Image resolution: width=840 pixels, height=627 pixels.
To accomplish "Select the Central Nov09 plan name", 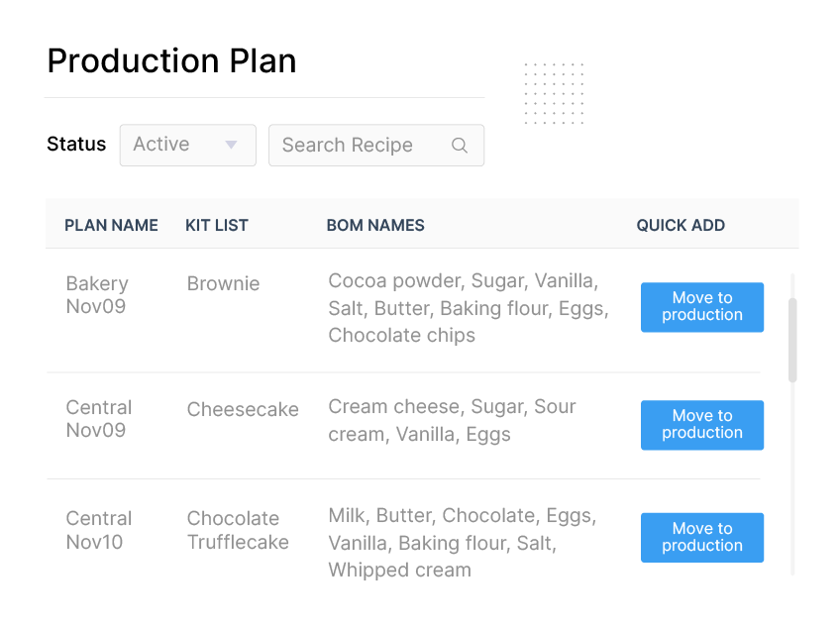I will tap(99, 420).
